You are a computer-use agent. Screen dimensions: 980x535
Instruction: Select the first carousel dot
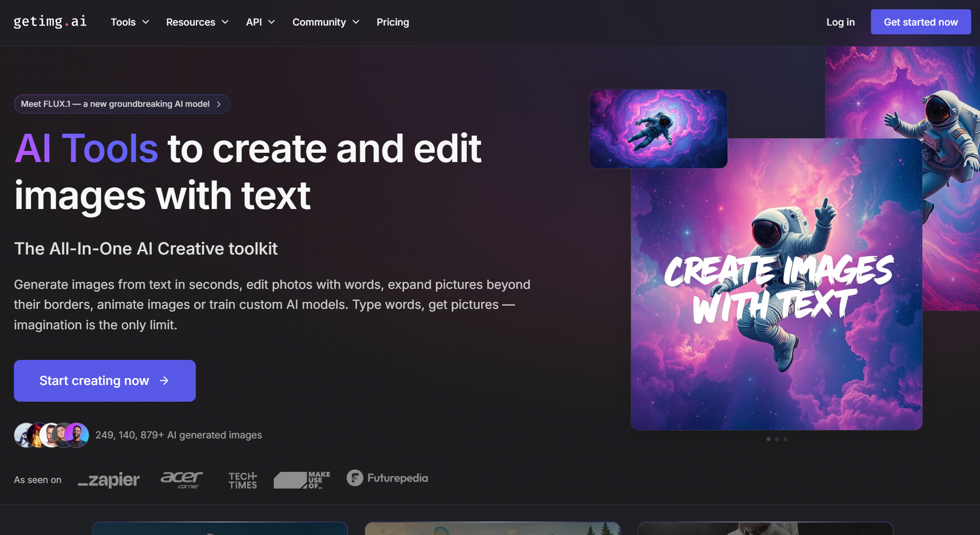(x=768, y=439)
